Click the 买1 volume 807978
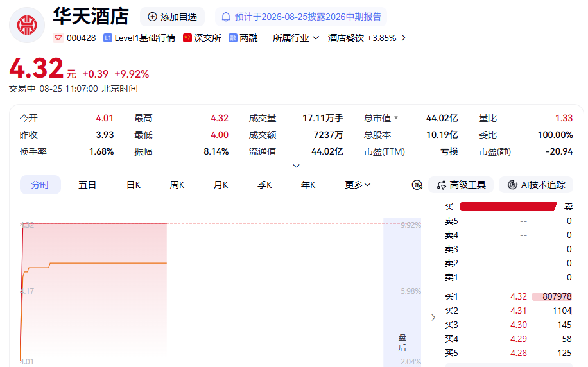 pos(557,296)
